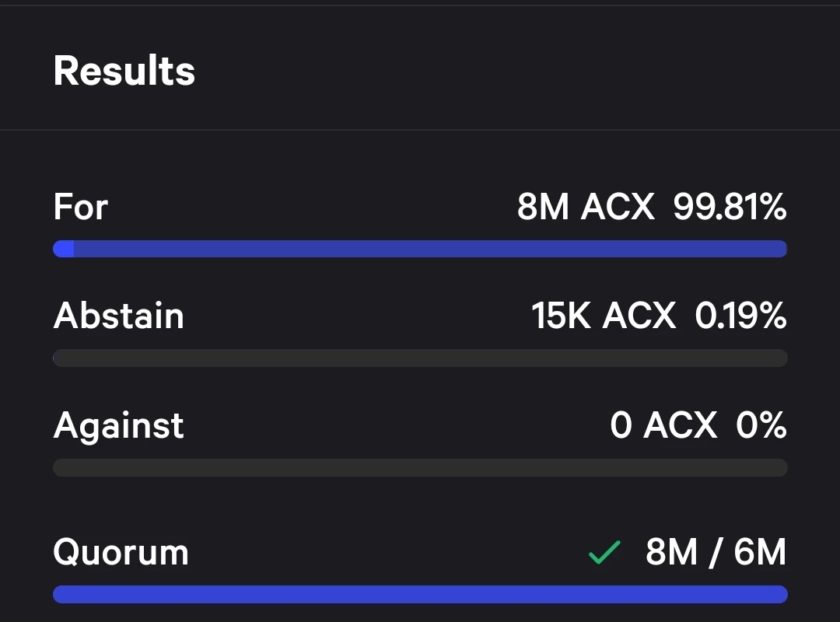
Task: Click the Quorum label
Action: [x=121, y=552]
